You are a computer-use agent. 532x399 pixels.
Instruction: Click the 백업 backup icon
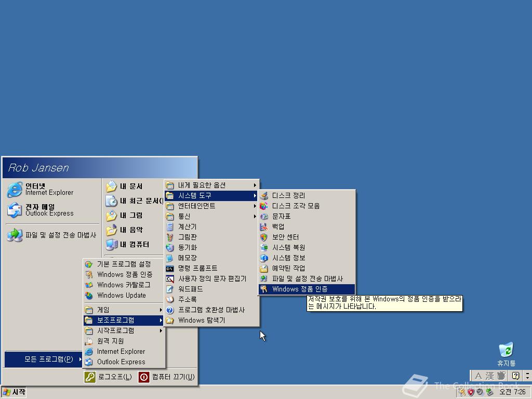pyautogui.click(x=264, y=227)
